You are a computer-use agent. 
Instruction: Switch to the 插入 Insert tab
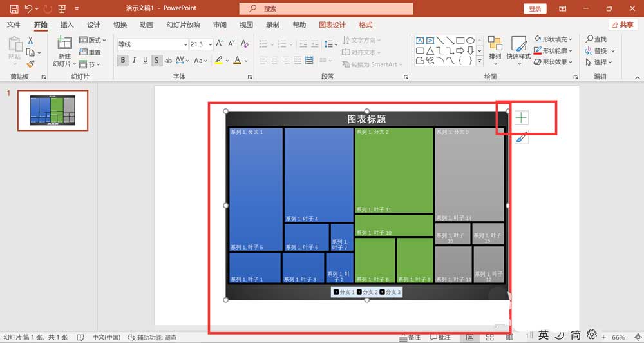coord(67,24)
